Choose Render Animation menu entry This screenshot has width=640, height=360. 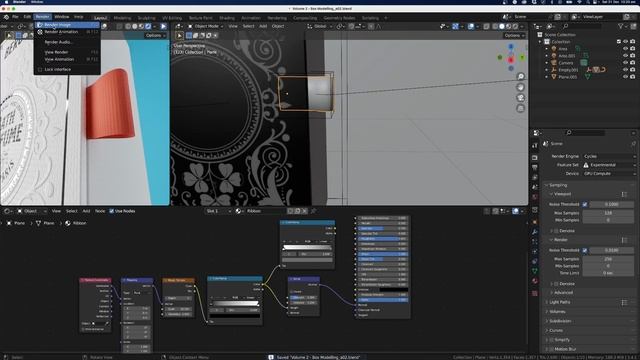67,32
